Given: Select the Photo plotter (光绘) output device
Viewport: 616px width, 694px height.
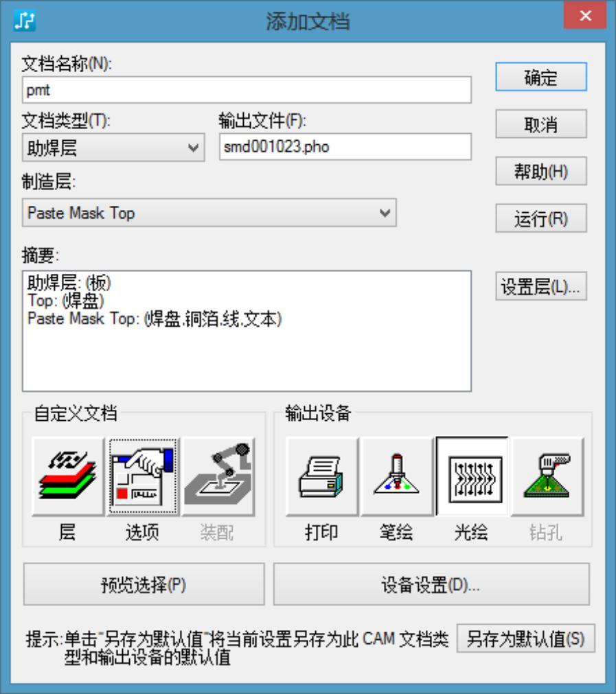Looking at the screenshot, I should 472,476.
